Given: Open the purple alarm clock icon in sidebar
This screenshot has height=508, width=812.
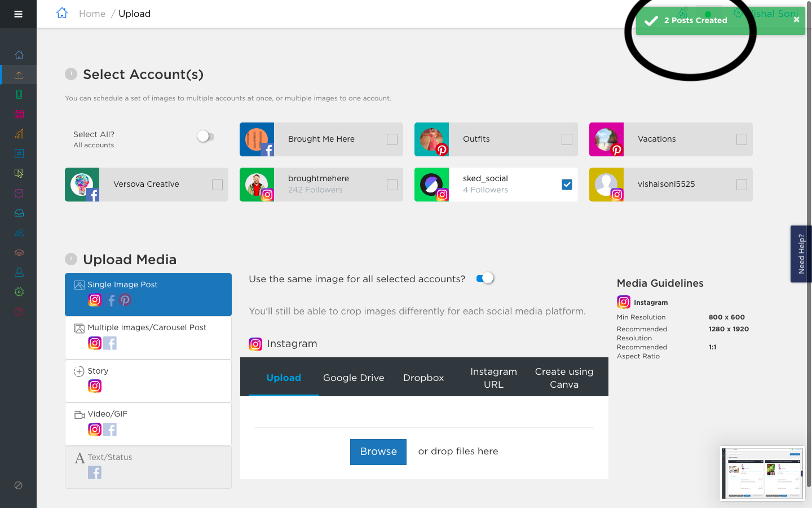Looking at the screenshot, I should (x=19, y=193).
